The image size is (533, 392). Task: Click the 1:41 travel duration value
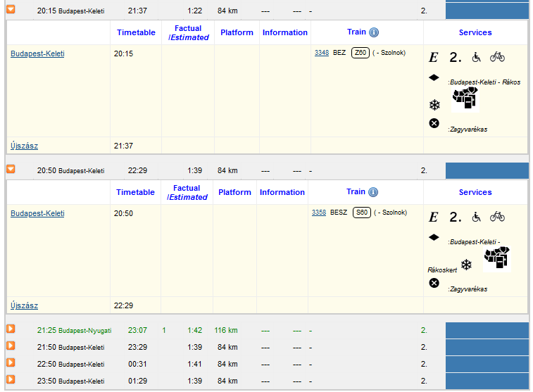point(194,364)
